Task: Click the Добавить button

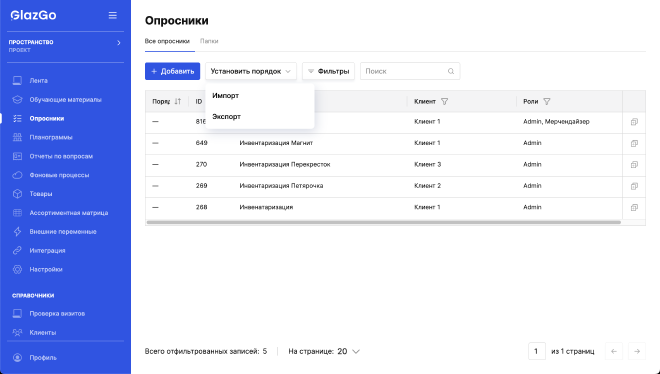Action: point(173,71)
